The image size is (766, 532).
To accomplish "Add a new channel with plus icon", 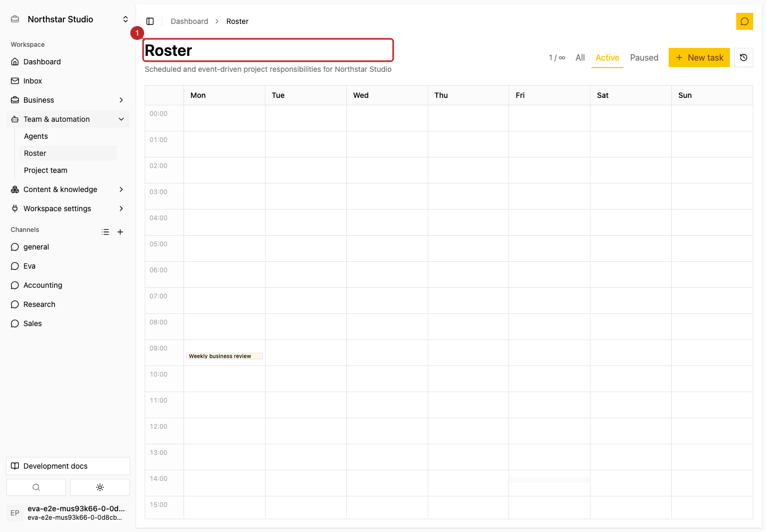I will point(120,232).
